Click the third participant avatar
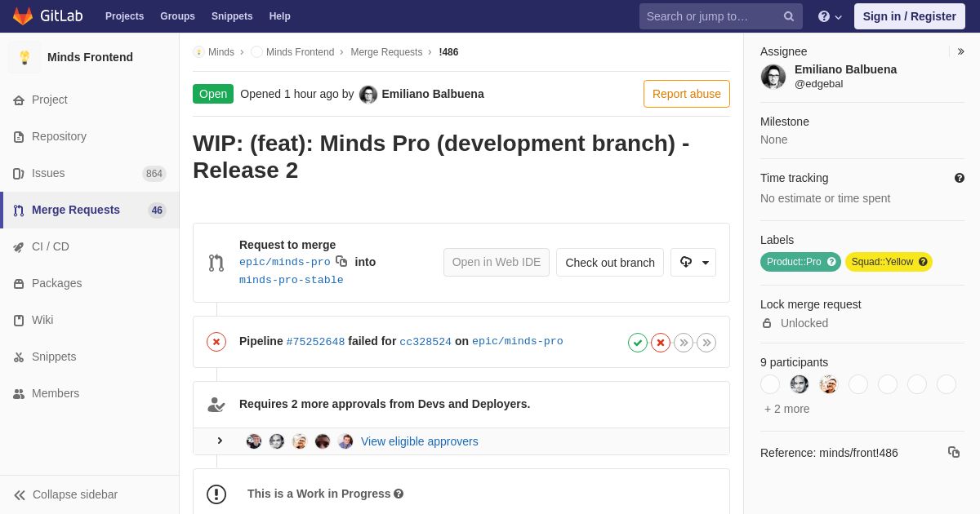The height and width of the screenshot is (514, 980). 829,384
